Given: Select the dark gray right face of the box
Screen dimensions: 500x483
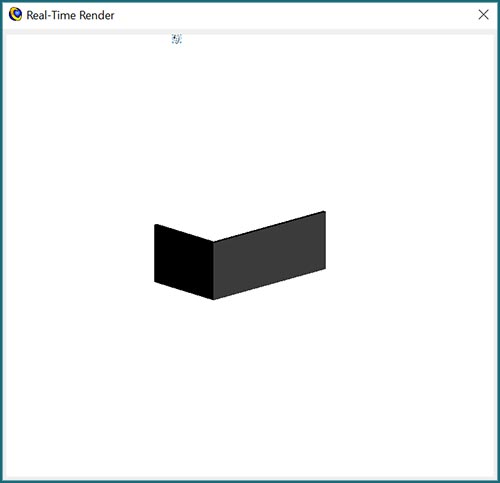Looking at the screenshot, I should pyautogui.click(x=269, y=255).
